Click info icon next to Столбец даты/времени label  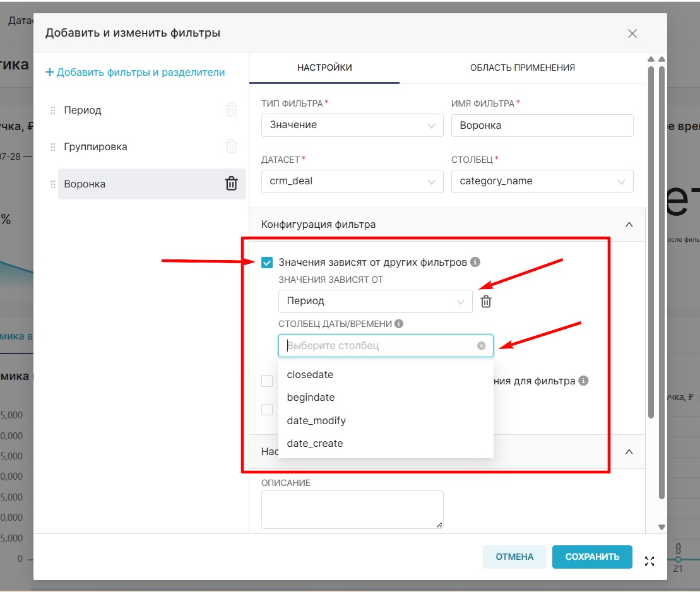tap(398, 324)
